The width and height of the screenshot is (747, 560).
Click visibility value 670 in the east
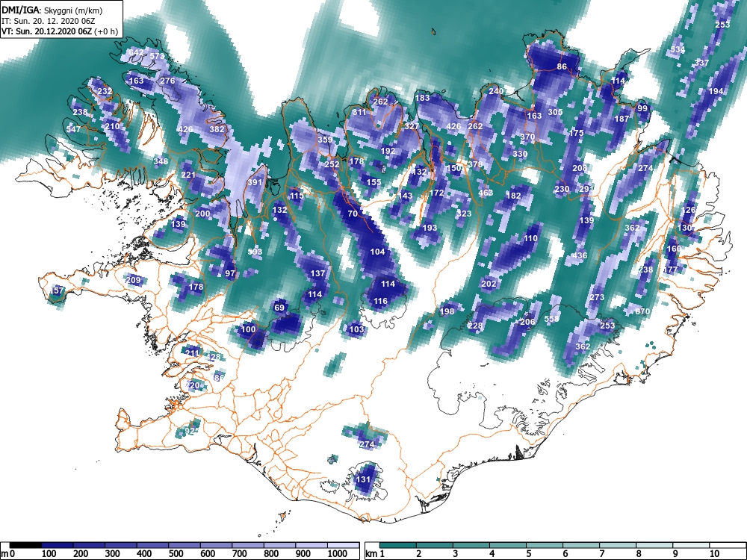(642, 311)
